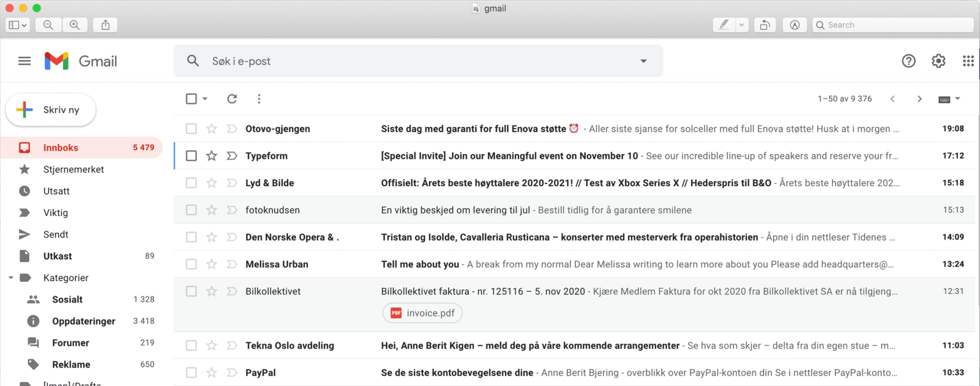Click Skriv ny compose button

point(51,109)
